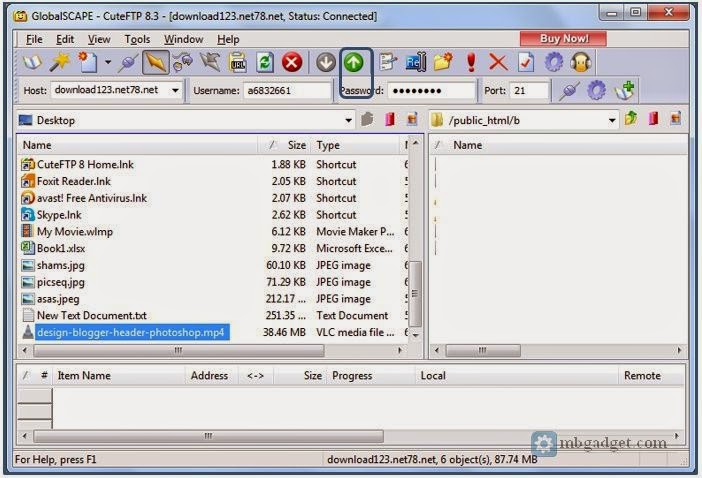Open the Tools menu
Screen dimensions: 702x478
pos(137,39)
